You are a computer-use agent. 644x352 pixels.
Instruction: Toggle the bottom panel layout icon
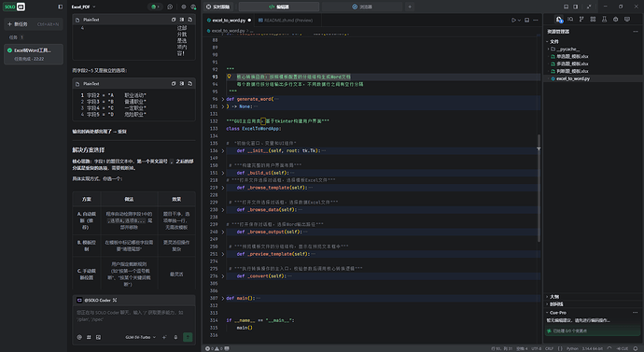(566, 7)
